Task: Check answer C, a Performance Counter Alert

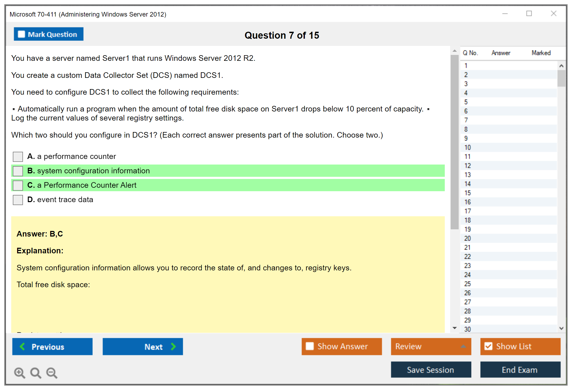Action: pyautogui.click(x=18, y=185)
